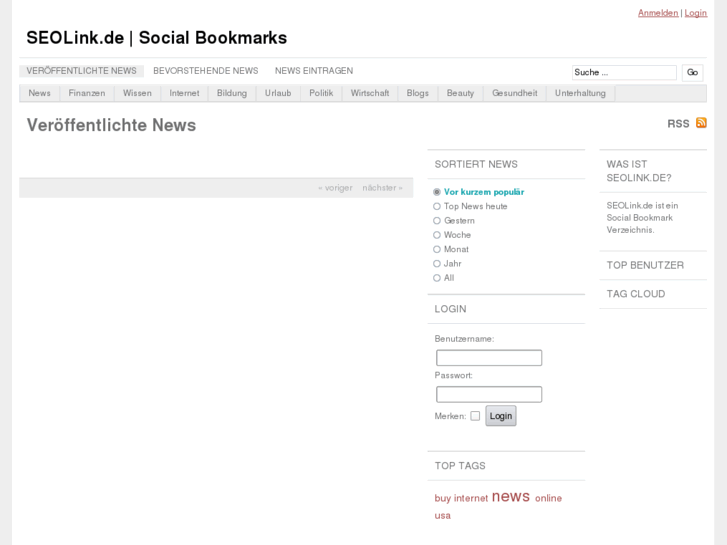The height and width of the screenshot is (545, 727).
Task: Click into the 'Passwort' input field
Action: point(489,394)
